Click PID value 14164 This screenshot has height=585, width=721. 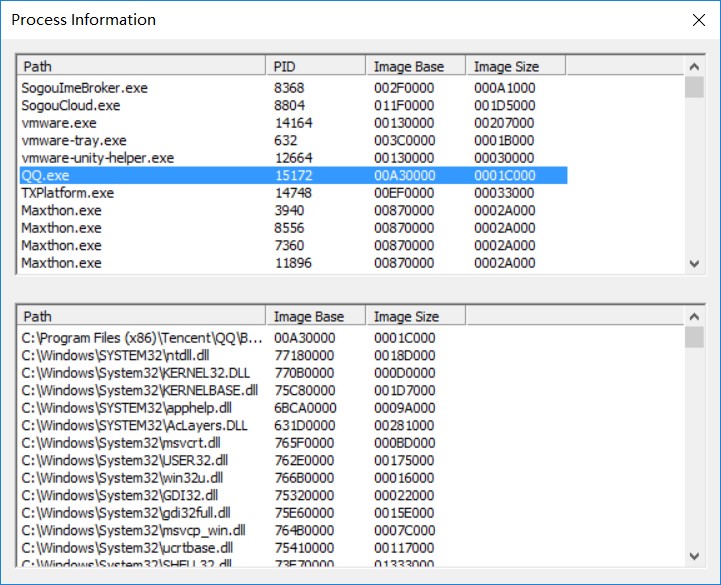[293, 123]
